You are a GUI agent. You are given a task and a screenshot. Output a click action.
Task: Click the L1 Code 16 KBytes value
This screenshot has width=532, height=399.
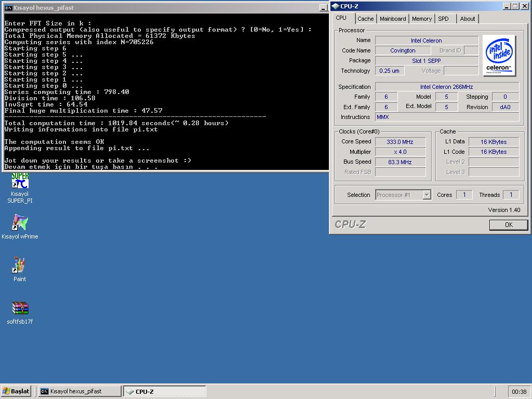coord(494,152)
